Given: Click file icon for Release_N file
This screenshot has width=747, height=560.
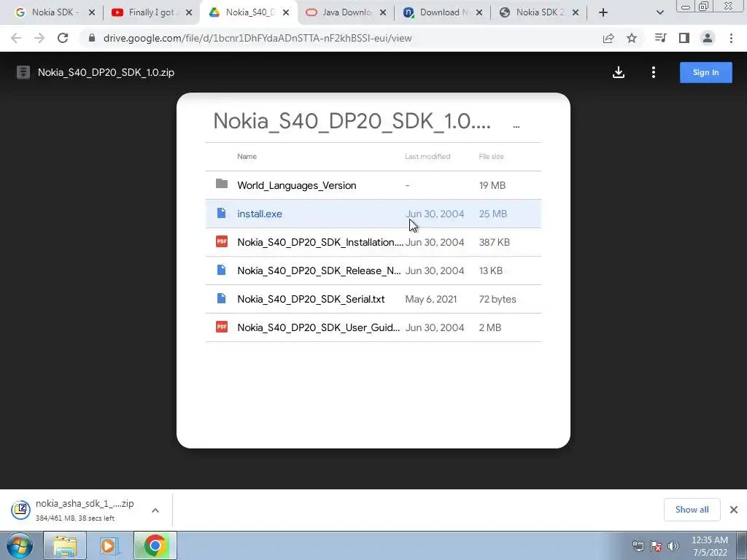Looking at the screenshot, I should 222,270.
